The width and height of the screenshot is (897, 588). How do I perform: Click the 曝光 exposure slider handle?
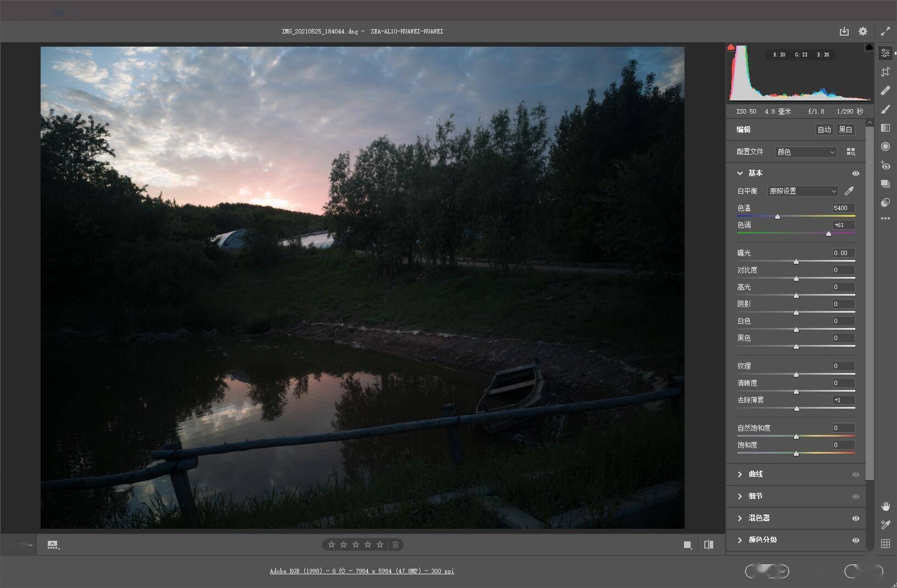(796, 262)
